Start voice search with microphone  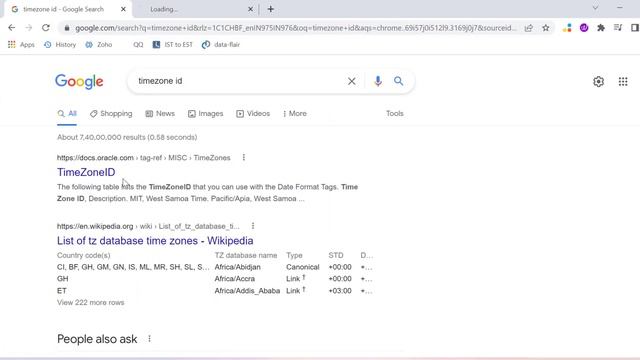click(378, 81)
